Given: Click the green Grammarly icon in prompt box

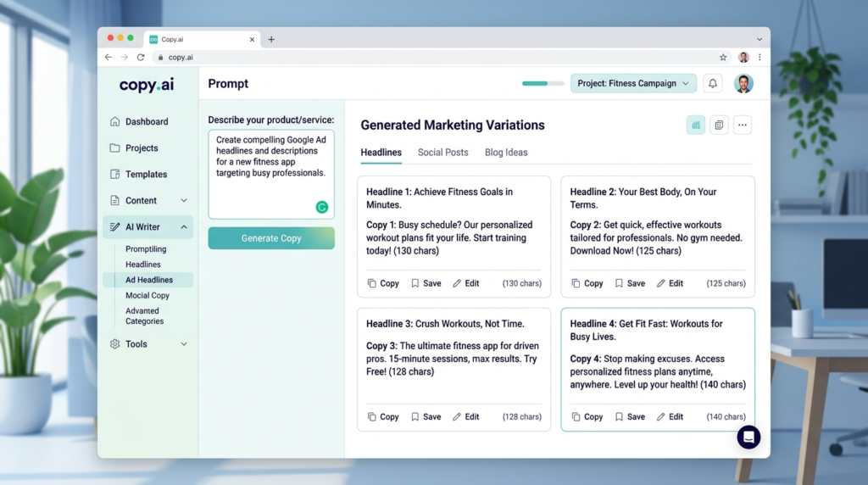Looking at the screenshot, I should pos(321,207).
